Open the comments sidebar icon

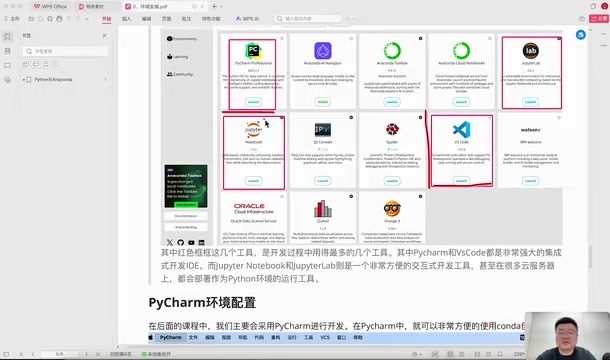(x=7, y=65)
